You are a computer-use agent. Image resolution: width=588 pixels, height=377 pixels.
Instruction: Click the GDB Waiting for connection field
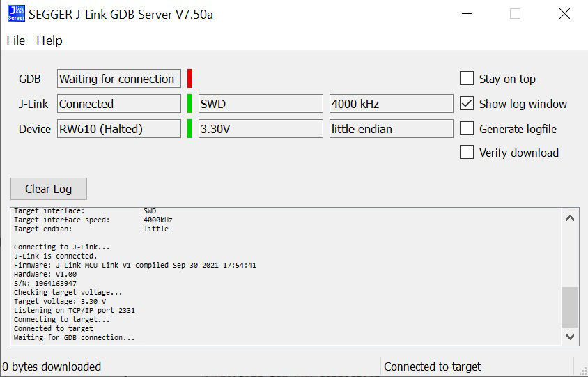pos(118,79)
